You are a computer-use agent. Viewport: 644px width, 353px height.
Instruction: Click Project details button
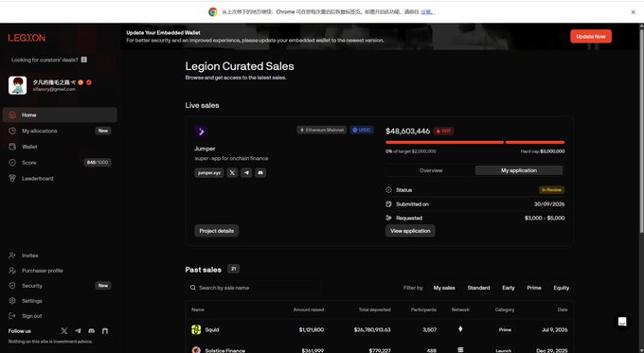(x=217, y=231)
